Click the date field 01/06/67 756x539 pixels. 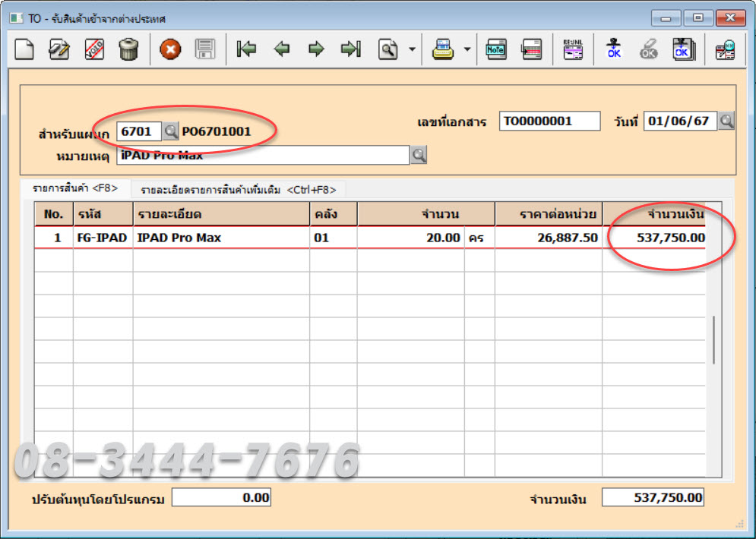pyautogui.click(x=680, y=121)
